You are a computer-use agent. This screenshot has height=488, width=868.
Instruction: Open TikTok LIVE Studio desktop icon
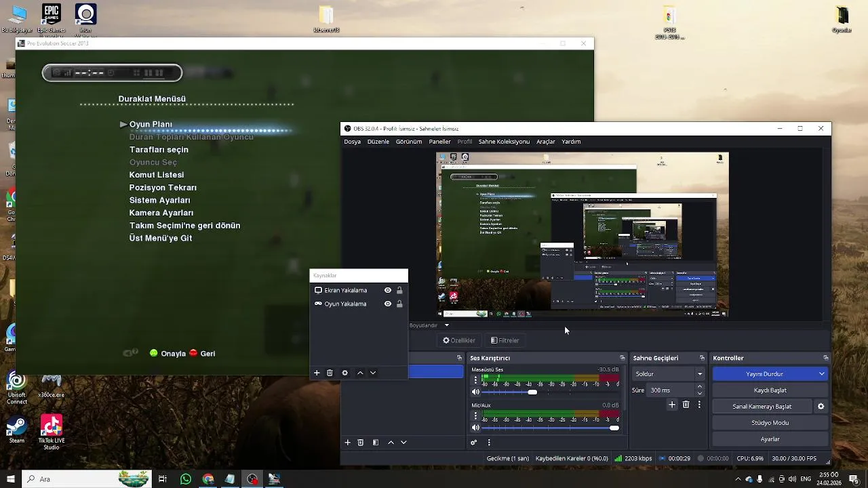pos(52,432)
